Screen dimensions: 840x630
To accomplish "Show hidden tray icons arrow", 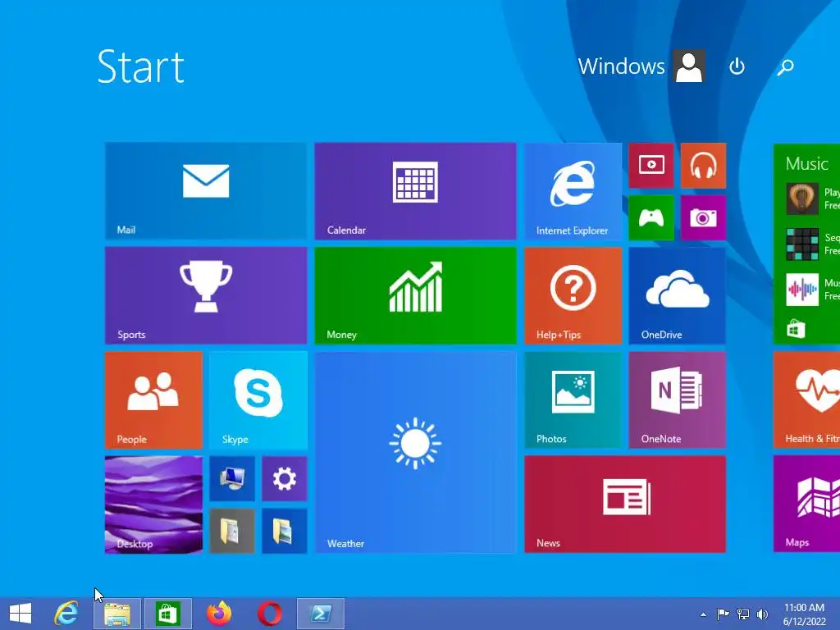I will click(703, 614).
